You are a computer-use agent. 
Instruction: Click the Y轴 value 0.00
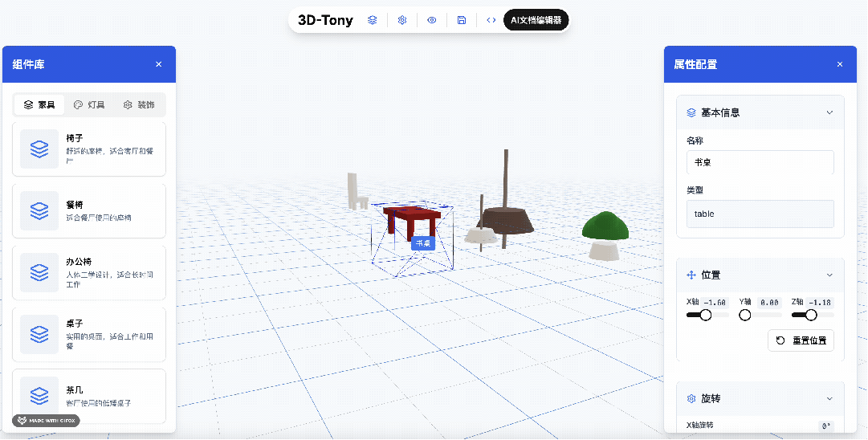tap(769, 303)
